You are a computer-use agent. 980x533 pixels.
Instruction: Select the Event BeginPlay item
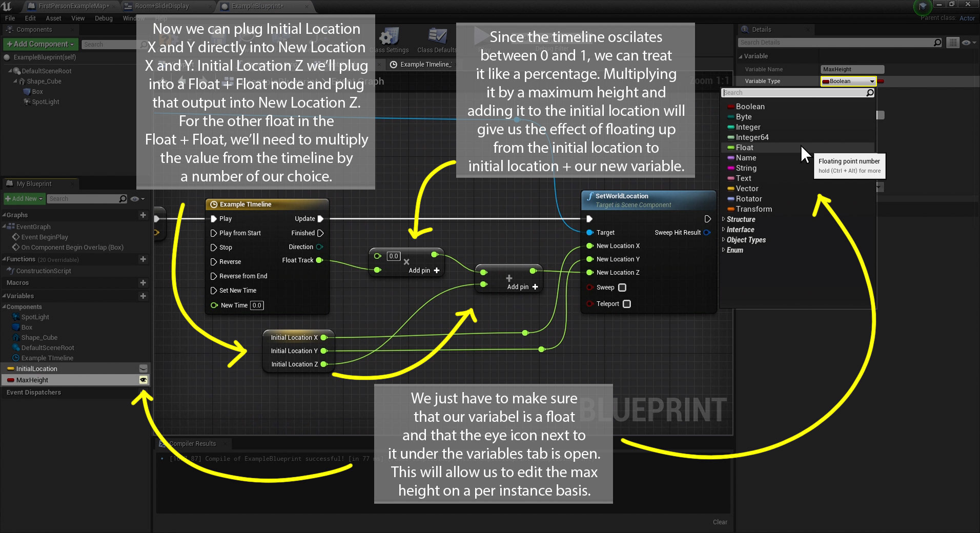(45, 237)
